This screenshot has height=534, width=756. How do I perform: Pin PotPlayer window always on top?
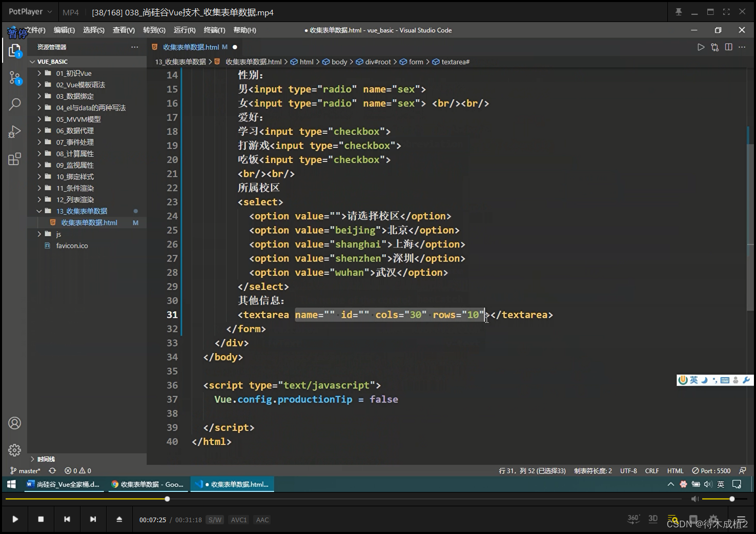[x=679, y=12]
